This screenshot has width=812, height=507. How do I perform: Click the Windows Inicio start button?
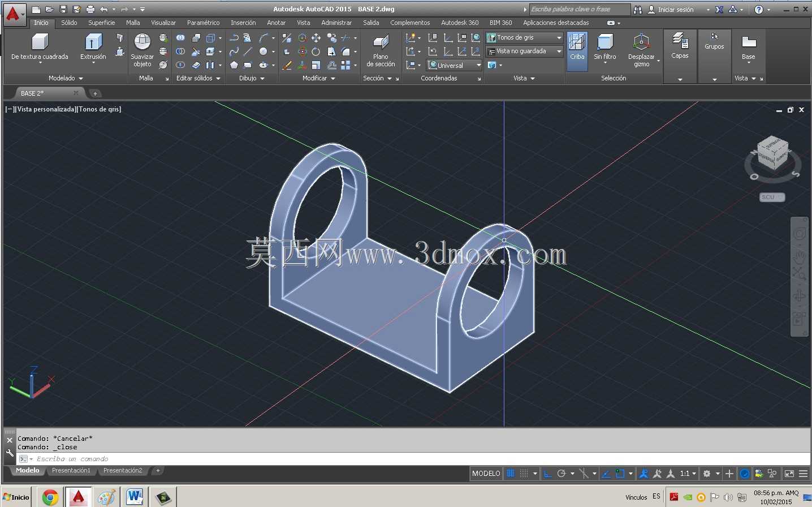pyautogui.click(x=16, y=497)
